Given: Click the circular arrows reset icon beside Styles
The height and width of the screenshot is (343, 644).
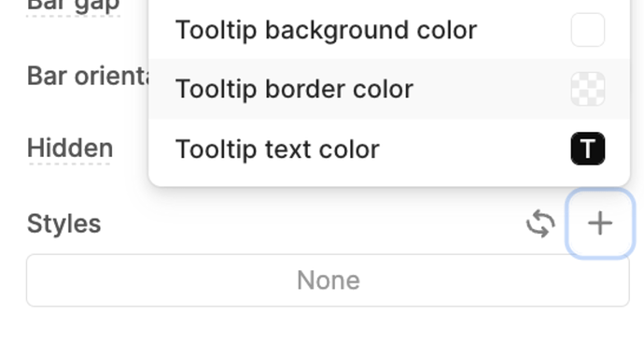Looking at the screenshot, I should [540, 223].
